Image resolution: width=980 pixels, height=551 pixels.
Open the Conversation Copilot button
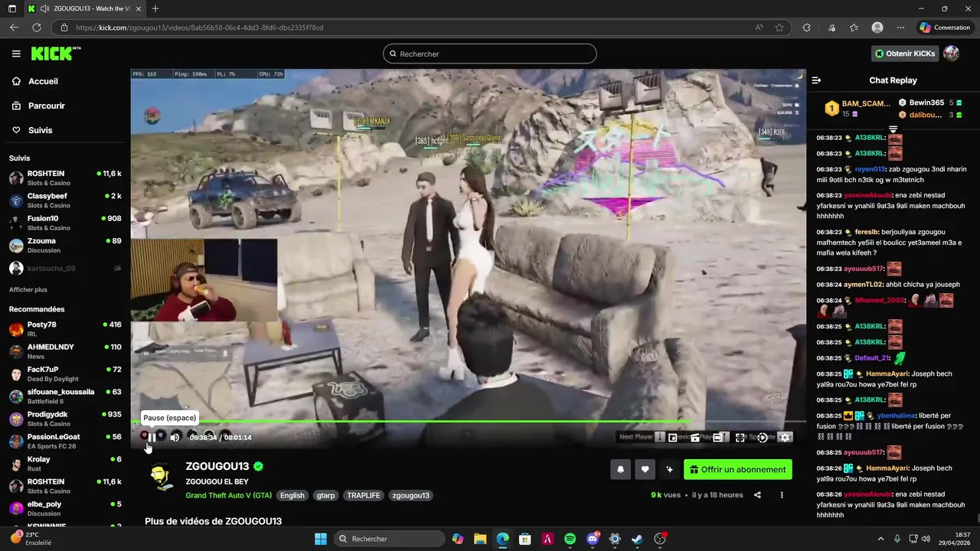pos(945,28)
